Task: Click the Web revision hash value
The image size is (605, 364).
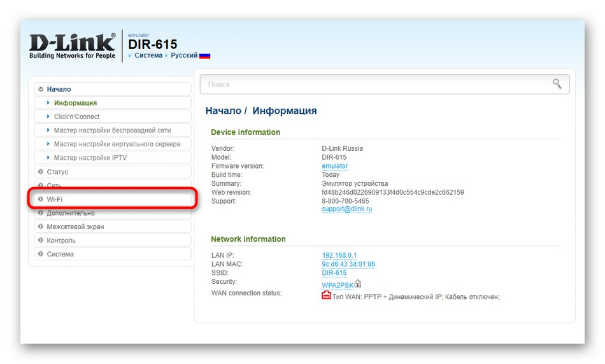Action: point(393,192)
